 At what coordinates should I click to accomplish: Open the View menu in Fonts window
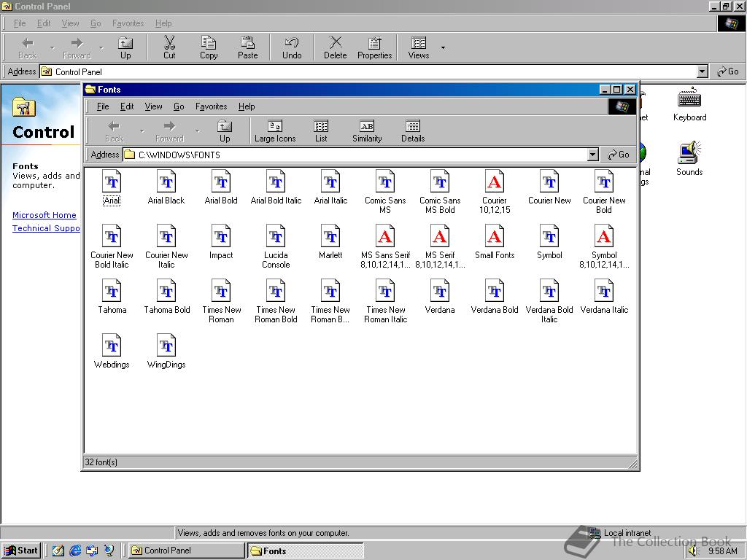pyautogui.click(x=153, y=106)
